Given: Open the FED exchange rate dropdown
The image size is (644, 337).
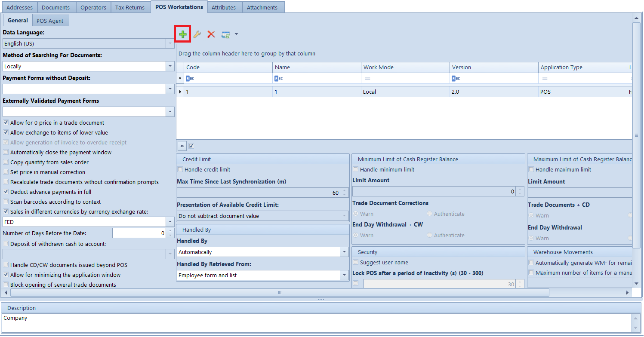Looking at the screenshot, I should click(170, 222).
